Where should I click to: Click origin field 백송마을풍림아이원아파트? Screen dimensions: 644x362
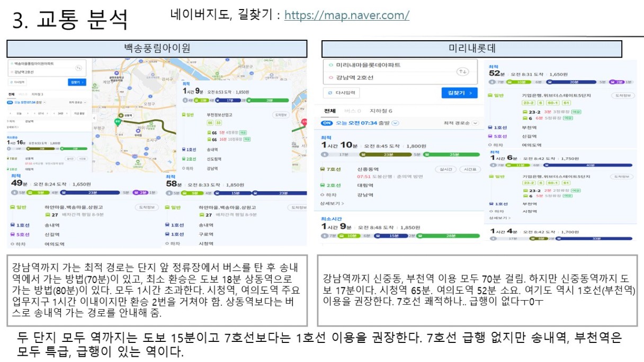[41, 64]
